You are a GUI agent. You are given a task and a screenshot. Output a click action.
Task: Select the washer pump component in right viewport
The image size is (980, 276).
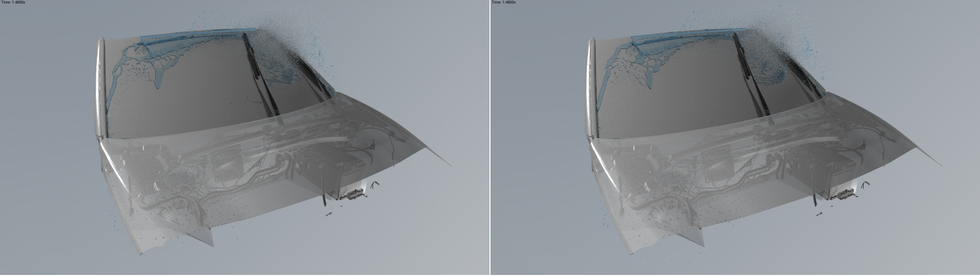pyautogui.click(x=845, y=193)
